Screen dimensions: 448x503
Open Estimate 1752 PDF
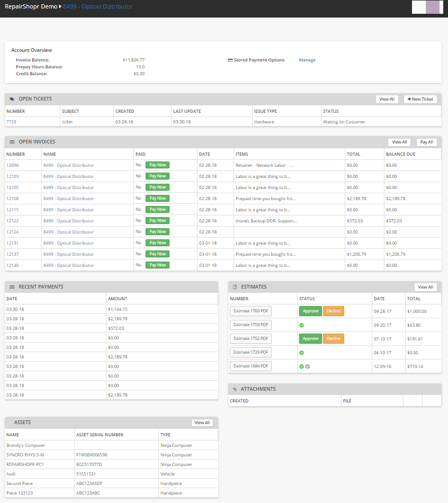(250, 339)
